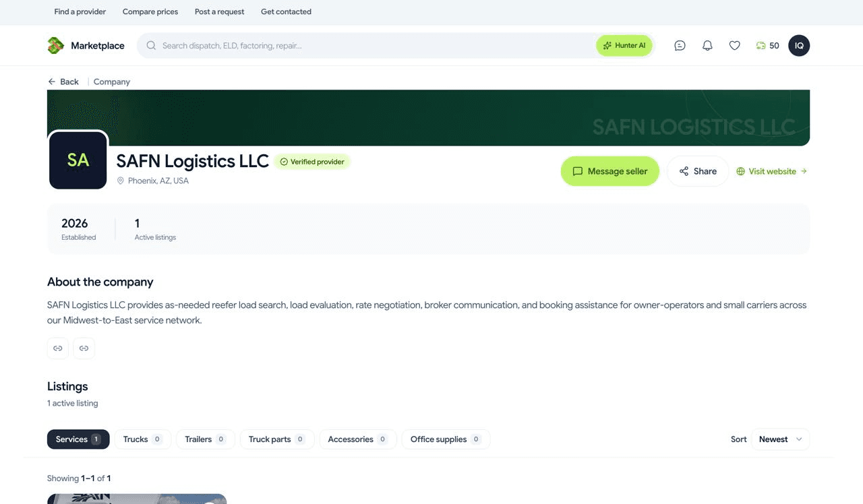Select the Services listings tab
The width and height of the screenshot is (863, 504).
click(78, 439)
